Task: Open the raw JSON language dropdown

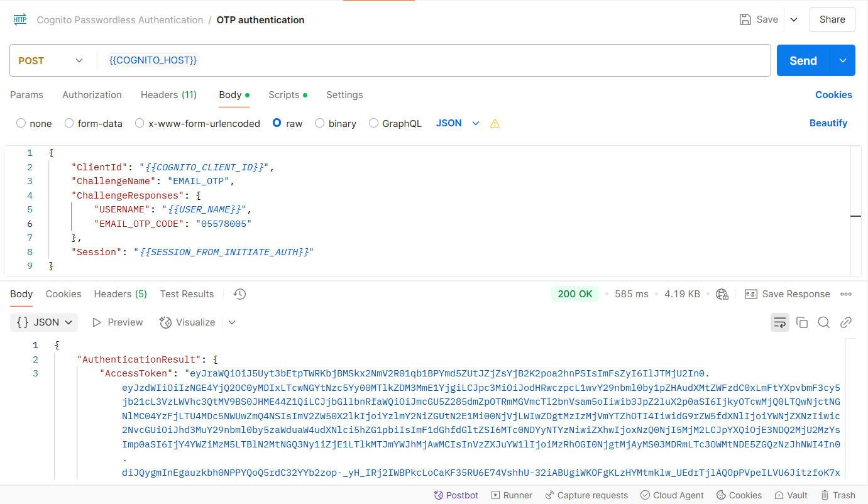Action: coord(458,124)
